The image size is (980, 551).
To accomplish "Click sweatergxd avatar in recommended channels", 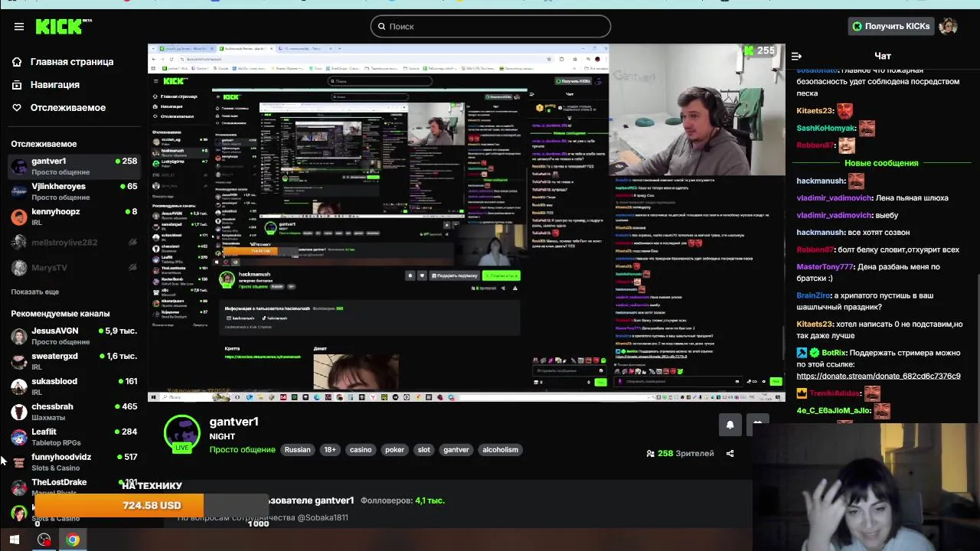I will (x=19, y=362).
